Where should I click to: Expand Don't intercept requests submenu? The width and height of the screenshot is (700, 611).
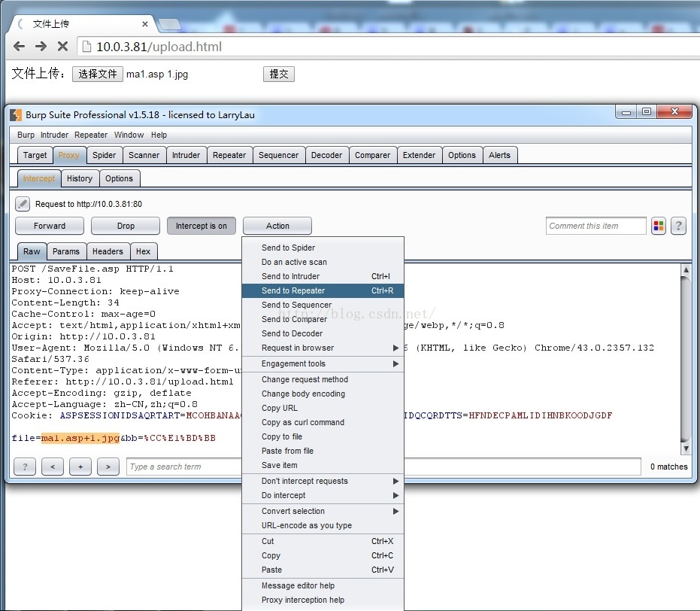pyautogui.click(x=323, y=481)
